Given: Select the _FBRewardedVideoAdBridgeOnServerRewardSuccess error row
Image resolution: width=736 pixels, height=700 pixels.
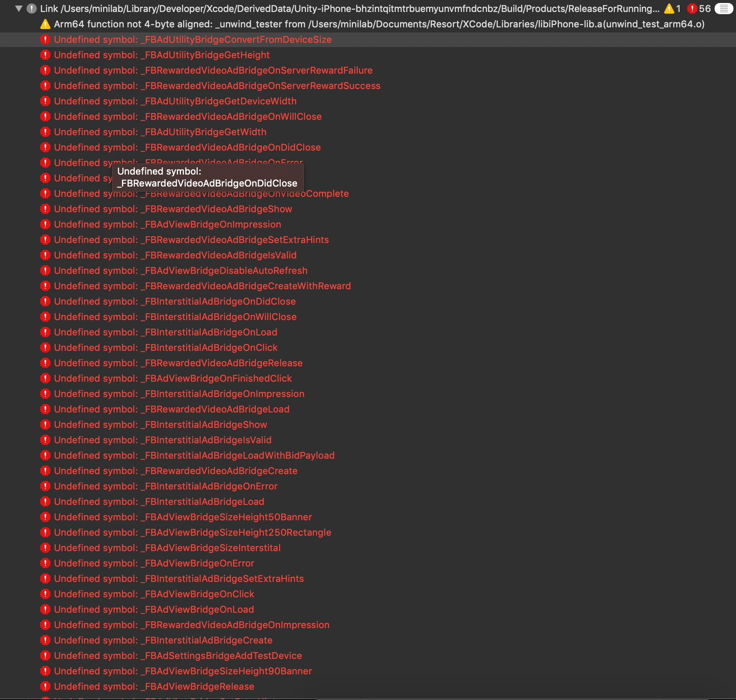Looking at the screenshot, I should [x=368, y=86].
